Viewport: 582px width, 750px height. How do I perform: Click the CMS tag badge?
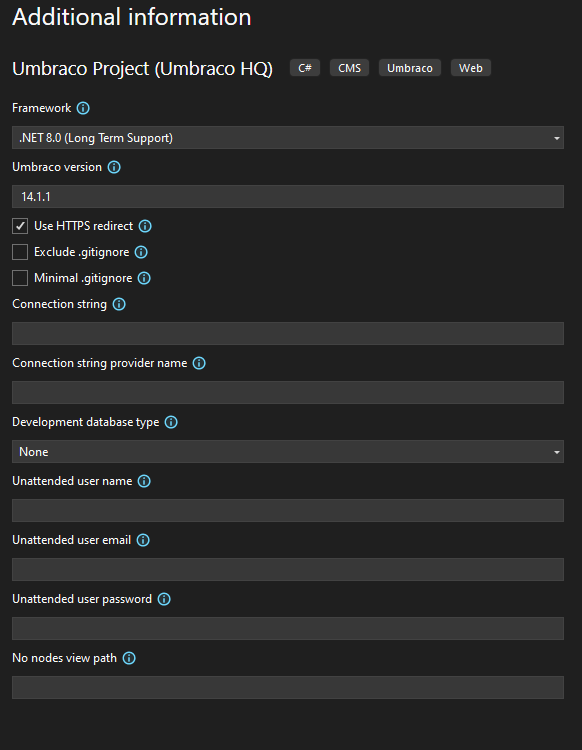pyautogui.click(x=350, y=68)
